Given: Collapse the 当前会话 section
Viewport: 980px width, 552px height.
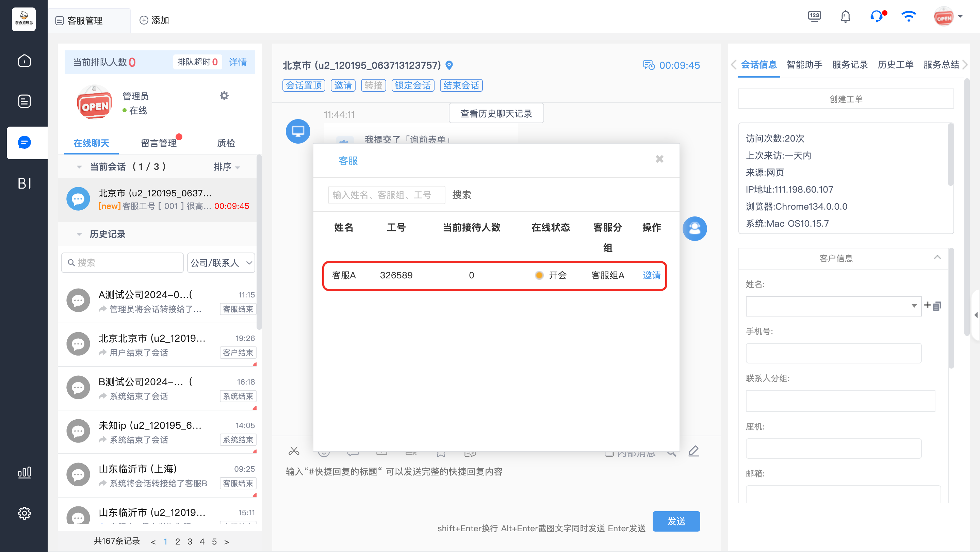Looking at the screenshot, I should (x=79, y=167).
